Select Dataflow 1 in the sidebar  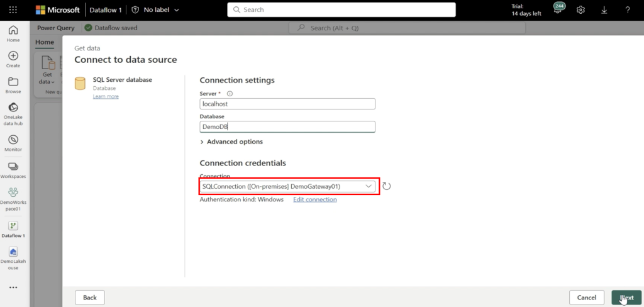tap(13, 230)
